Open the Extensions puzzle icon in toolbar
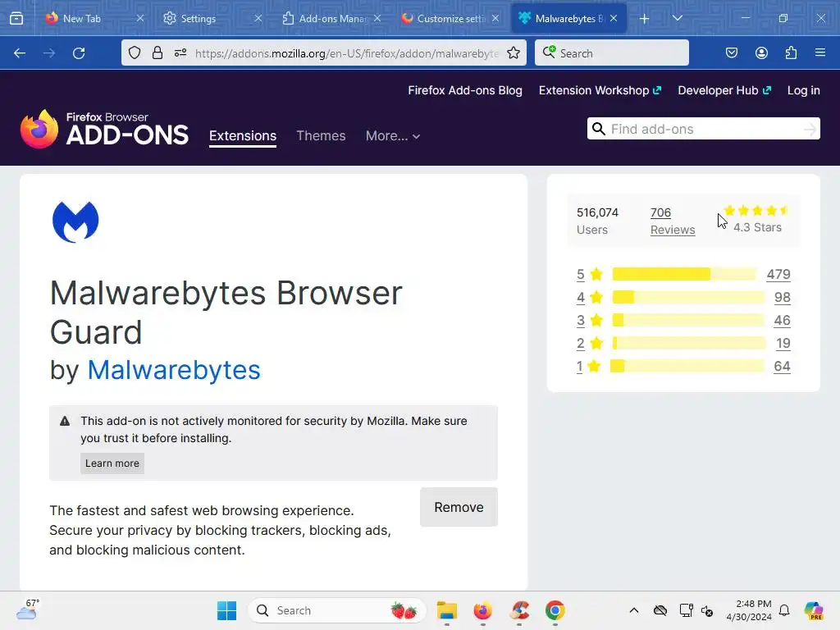The width and height of the screenshot is (840, 630). click(x=791, y=52)
